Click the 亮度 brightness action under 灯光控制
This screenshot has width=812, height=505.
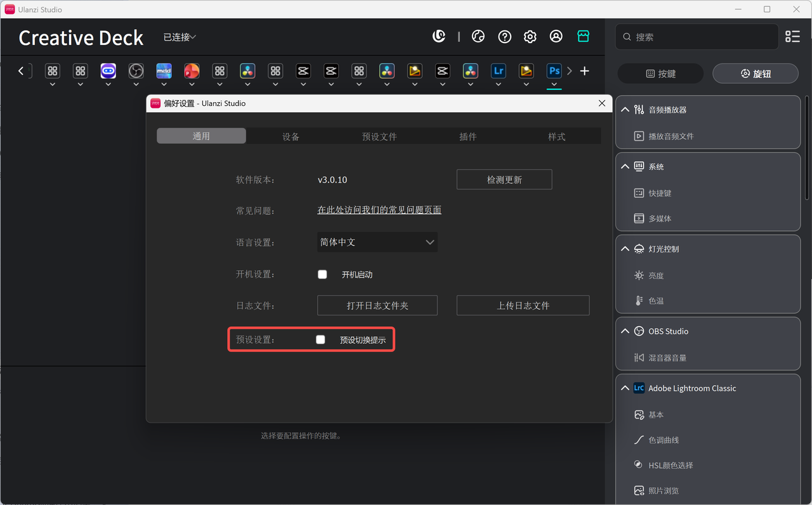pyautogui.click(x=656, y=275)
